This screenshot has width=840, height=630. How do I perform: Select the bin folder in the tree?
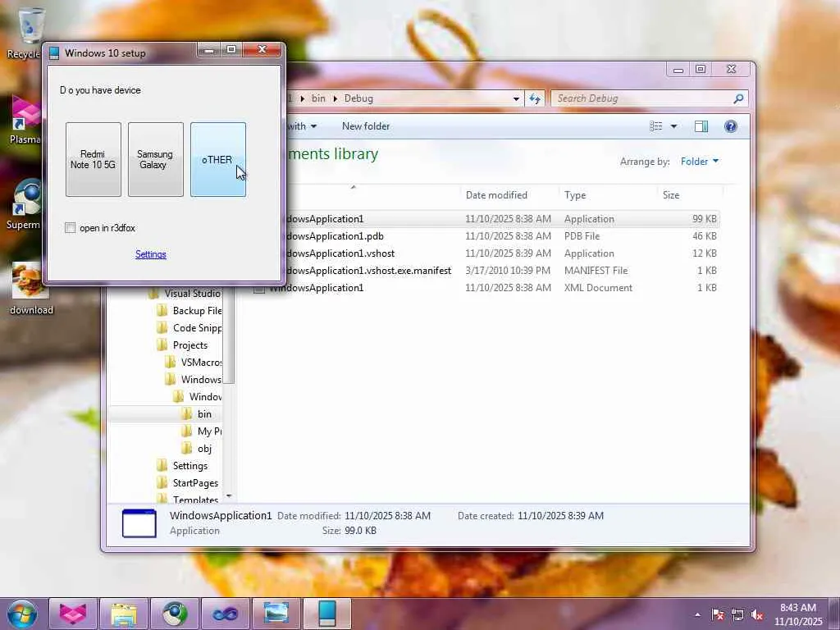click(x=197, y=414)
